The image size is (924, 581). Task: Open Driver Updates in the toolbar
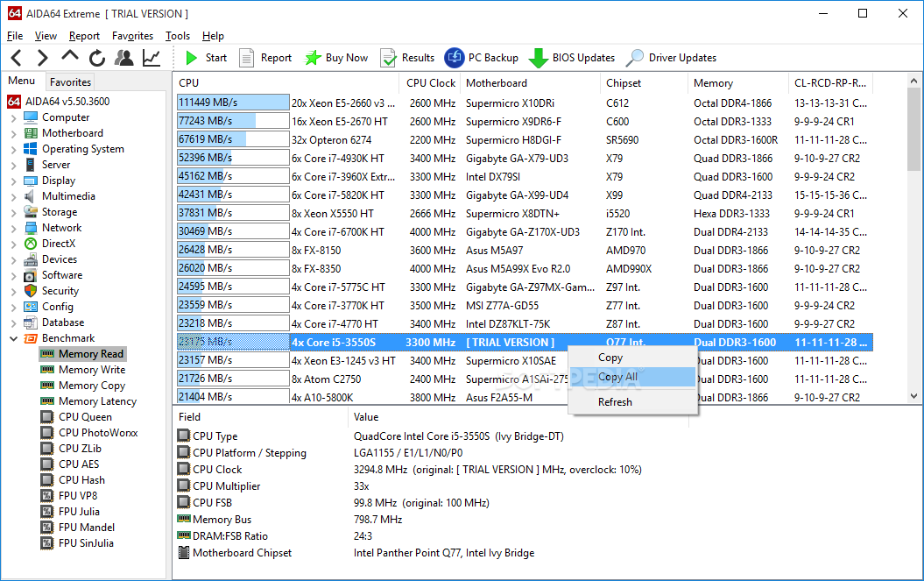(671, 58)
